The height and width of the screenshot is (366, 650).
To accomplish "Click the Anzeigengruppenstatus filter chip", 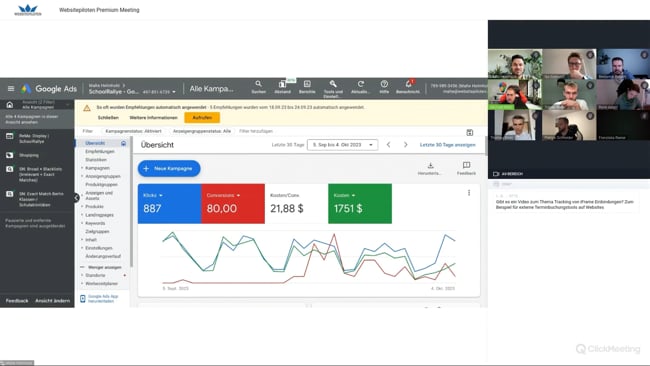I will pyautogui.click(x=202, y=131).
